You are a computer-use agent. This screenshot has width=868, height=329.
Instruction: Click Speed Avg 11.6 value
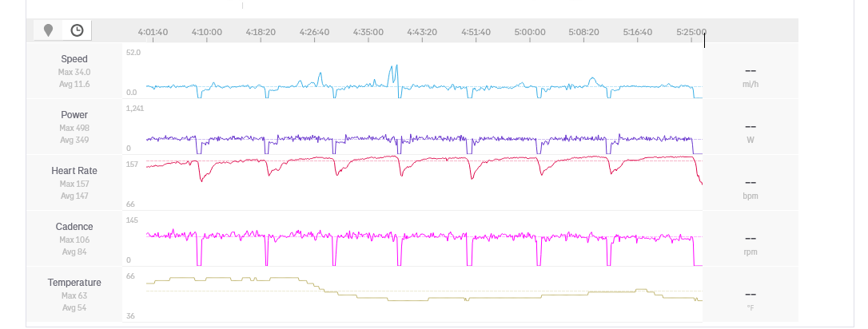coord(74,85)
